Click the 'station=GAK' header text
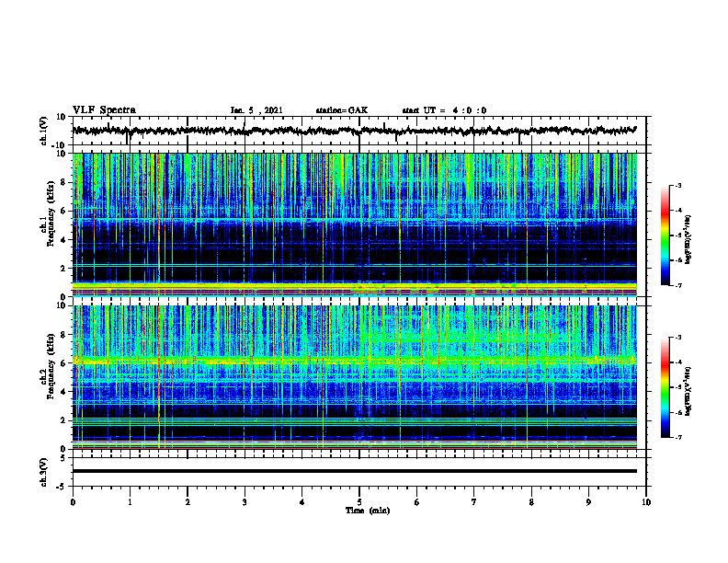 342,110
